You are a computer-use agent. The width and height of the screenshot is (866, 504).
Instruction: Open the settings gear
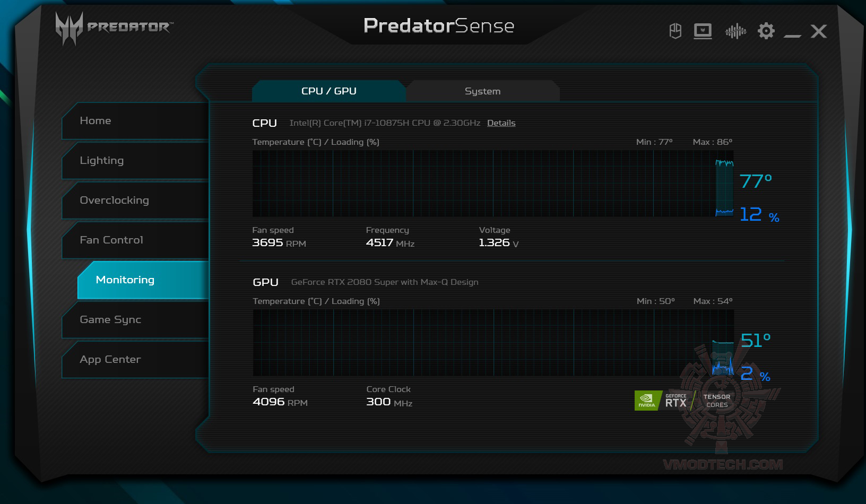pyautogui.click(x=766, y=31)
